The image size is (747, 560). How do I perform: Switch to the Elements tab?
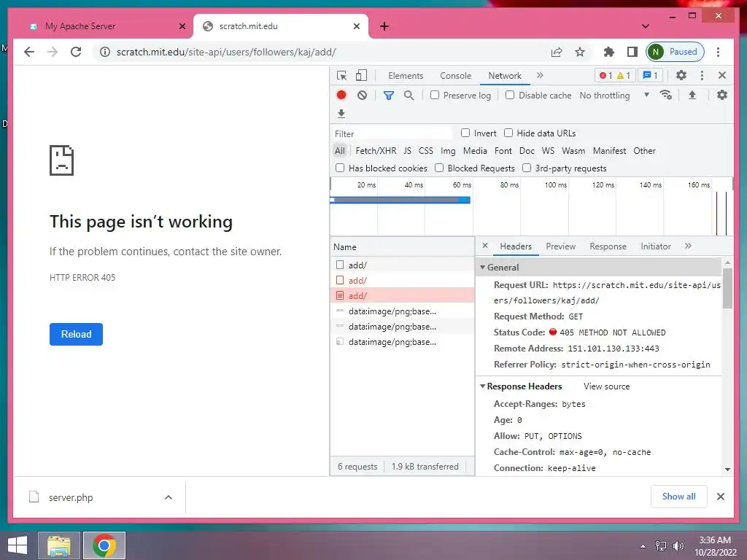406,75
